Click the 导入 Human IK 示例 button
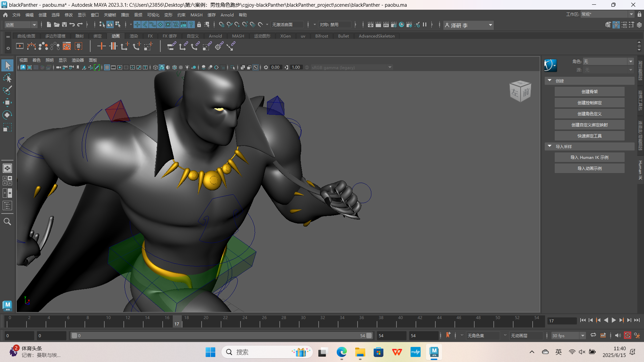Image resolution: width=644 pixels, height=362 pixels. coord(589,157)
